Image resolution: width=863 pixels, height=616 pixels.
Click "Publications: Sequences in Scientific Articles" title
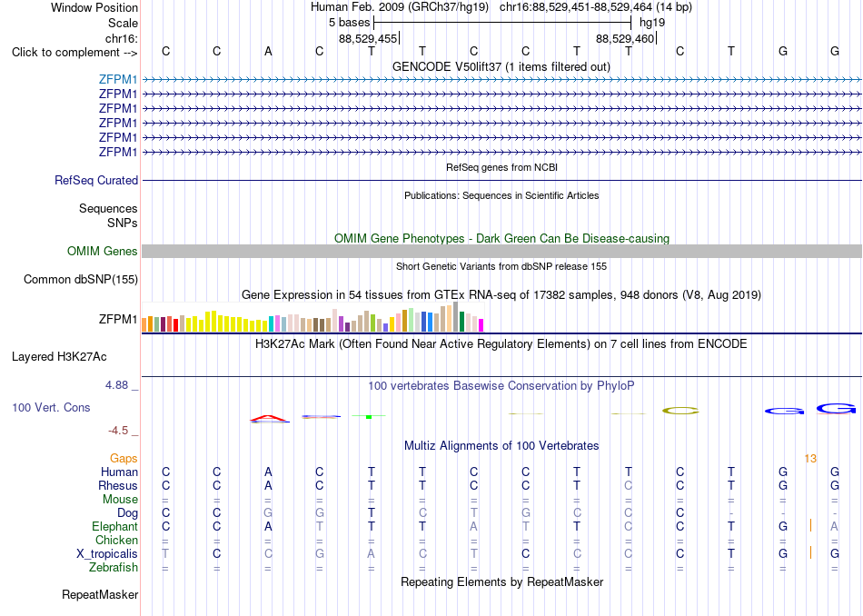click(x=501, y=195)
